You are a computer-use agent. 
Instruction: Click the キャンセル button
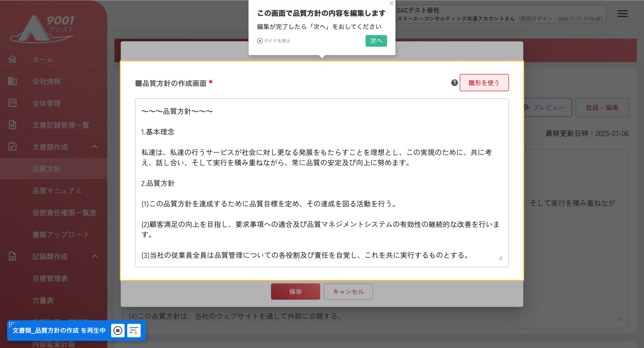pos(348,291)
